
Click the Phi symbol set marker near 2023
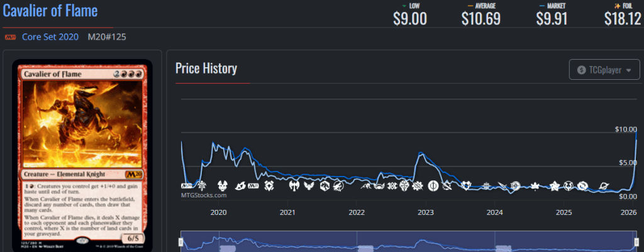coord(433,186)
